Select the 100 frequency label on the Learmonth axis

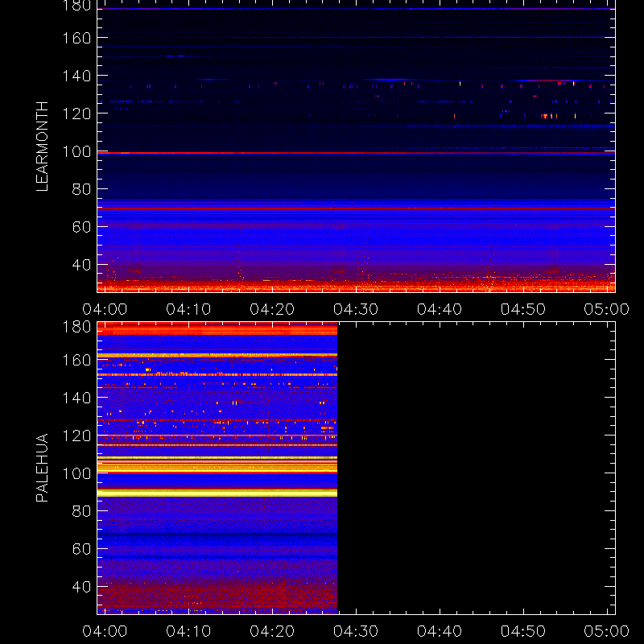tap(76, 151)
